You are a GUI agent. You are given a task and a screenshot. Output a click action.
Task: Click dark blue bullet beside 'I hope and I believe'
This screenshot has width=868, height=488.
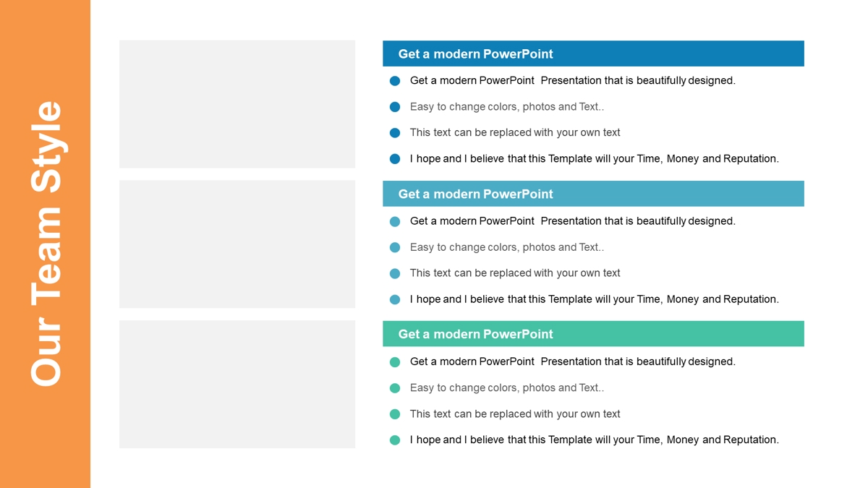(x=395, y=159)
